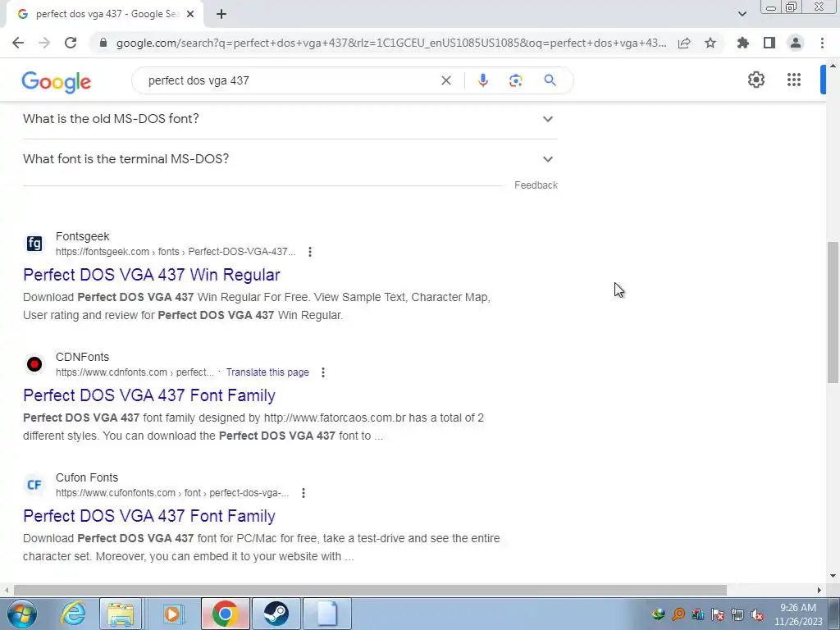Open the media player taskbar icon

pyautogui.click(x=172, y=614)
